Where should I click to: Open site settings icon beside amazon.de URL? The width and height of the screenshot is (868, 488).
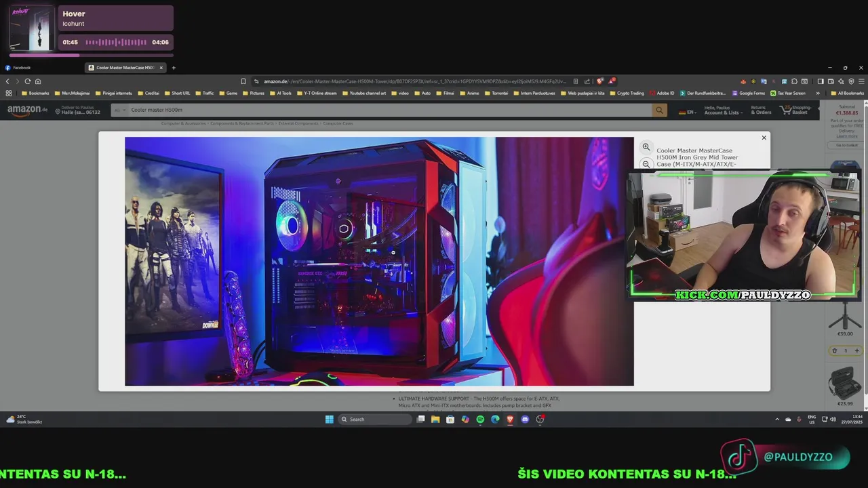257,81
